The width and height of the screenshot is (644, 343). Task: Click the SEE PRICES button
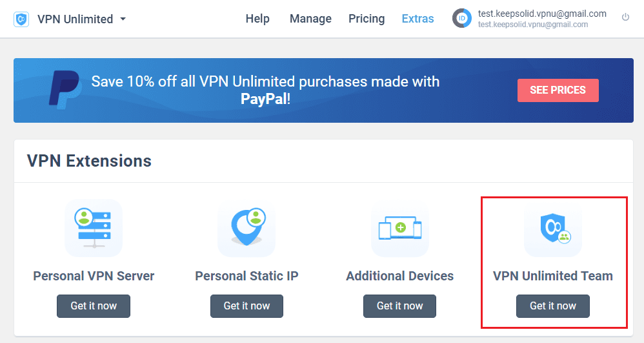pyautogui.click(x=558, y=90)
